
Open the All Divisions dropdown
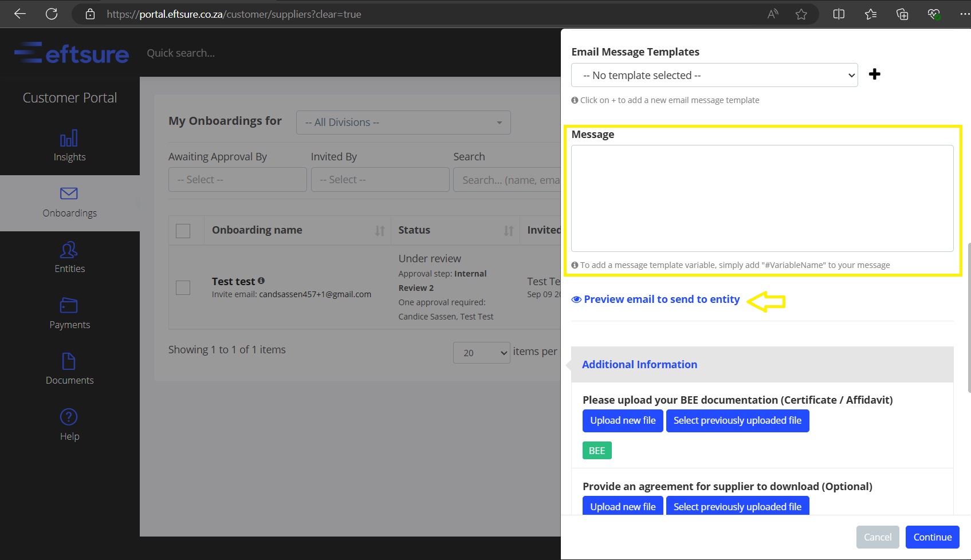[403, 123]
